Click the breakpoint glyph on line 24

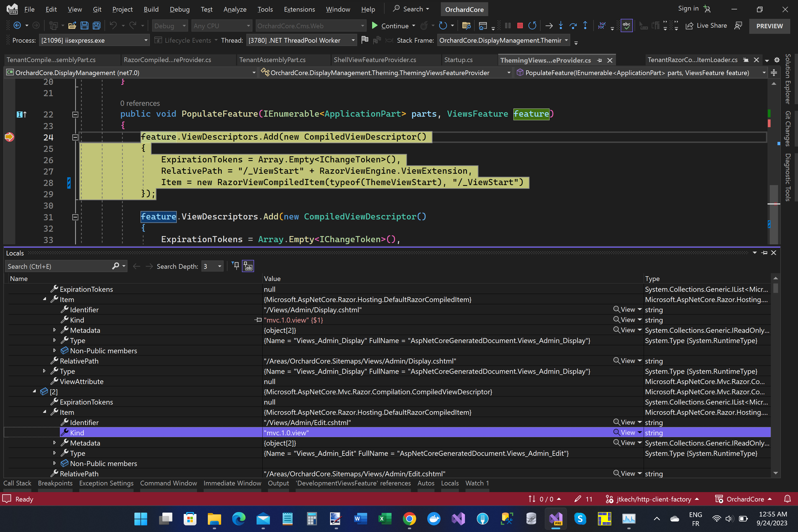pyautogui.click(x=9, y=137)
